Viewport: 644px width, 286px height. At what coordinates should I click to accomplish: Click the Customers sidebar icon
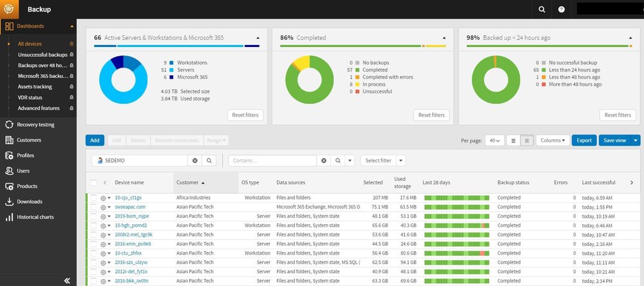coord(9,140)
